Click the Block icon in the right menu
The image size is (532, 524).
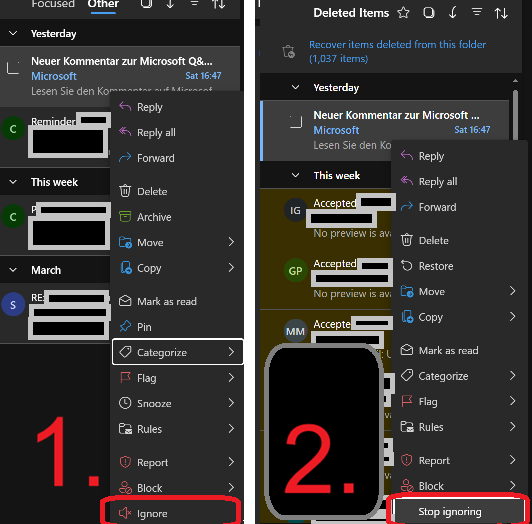point(407,486)
